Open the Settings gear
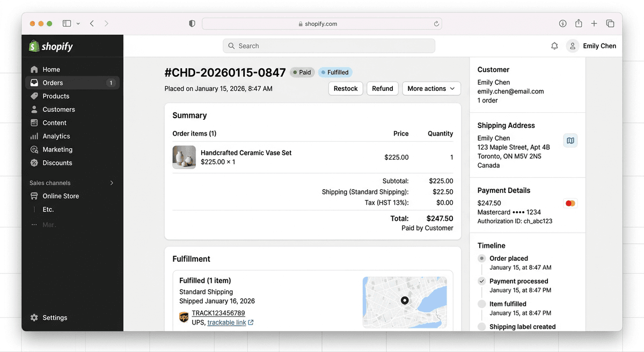The height and width of the screenshot is (352, 644). tap(35, 318)
